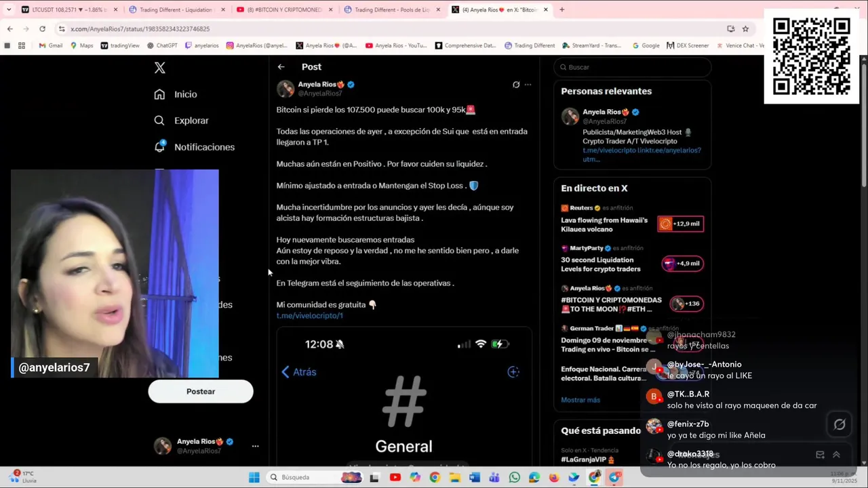
Task: Switch to Trading Different Pools tab
Action: tap(393, 9)
